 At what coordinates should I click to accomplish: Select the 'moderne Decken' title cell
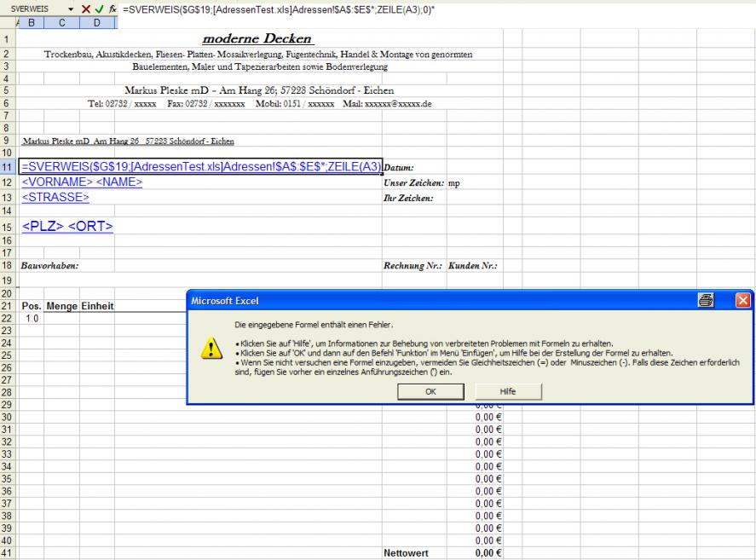(x=258, y=38)
